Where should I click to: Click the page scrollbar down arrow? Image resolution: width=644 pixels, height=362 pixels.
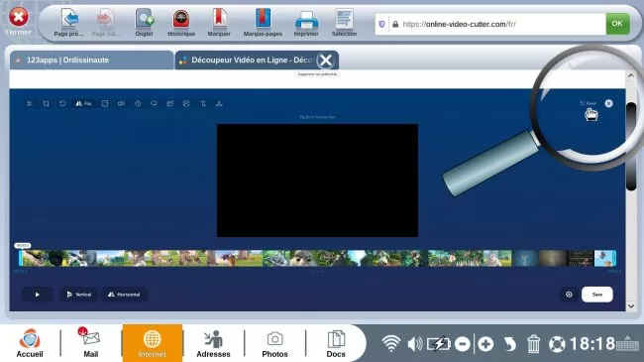click(631, 306)
